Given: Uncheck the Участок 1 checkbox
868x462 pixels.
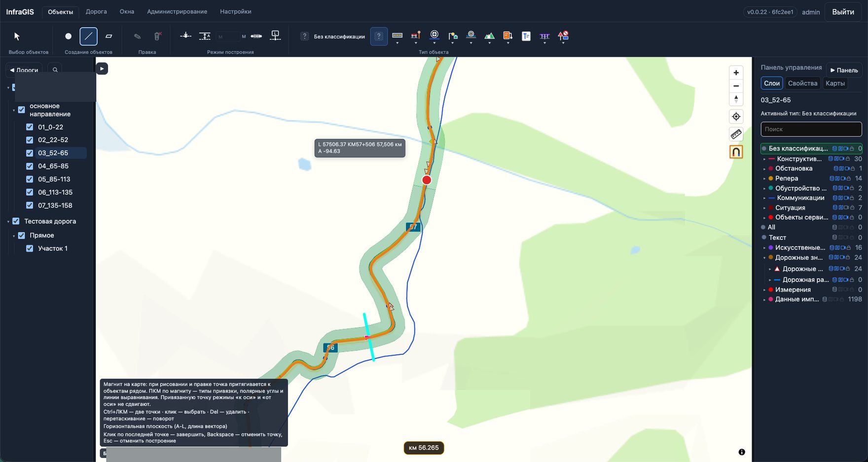Looking at the screenshot, I should tap(30, 248).
